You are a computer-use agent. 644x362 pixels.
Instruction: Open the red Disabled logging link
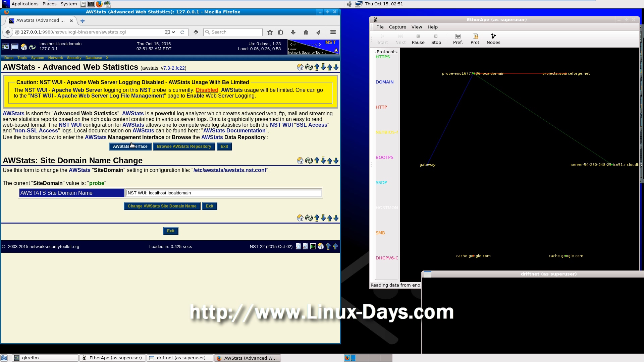(207, 90)
